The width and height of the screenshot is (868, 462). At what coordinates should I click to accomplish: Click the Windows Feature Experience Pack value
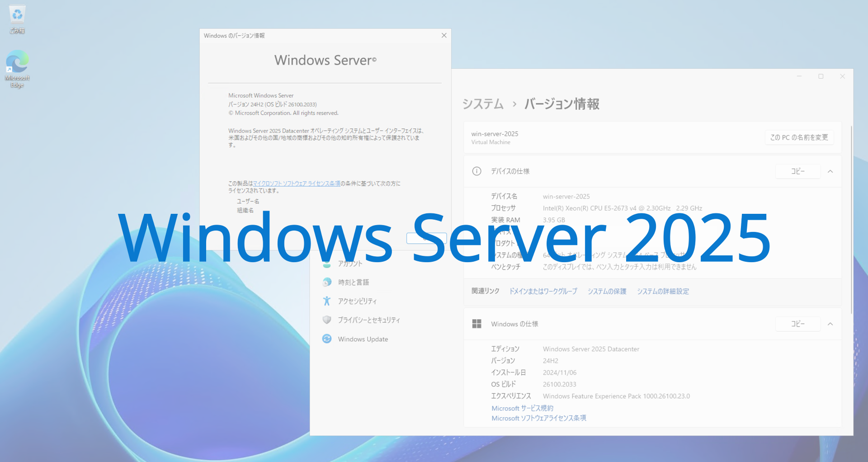tap(616, 396)
